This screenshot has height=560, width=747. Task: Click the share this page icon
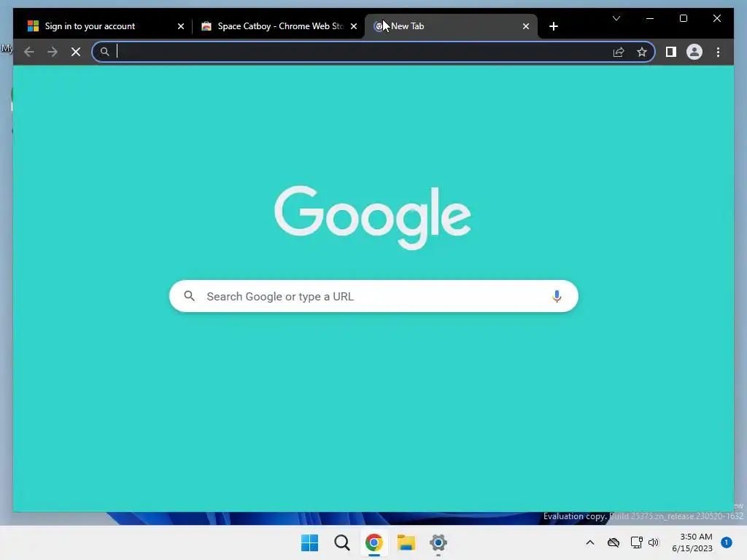[x=619, y=52]
